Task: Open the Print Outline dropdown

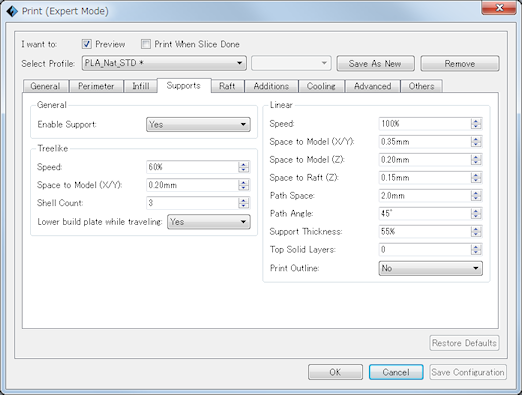Action: (430, 268)
